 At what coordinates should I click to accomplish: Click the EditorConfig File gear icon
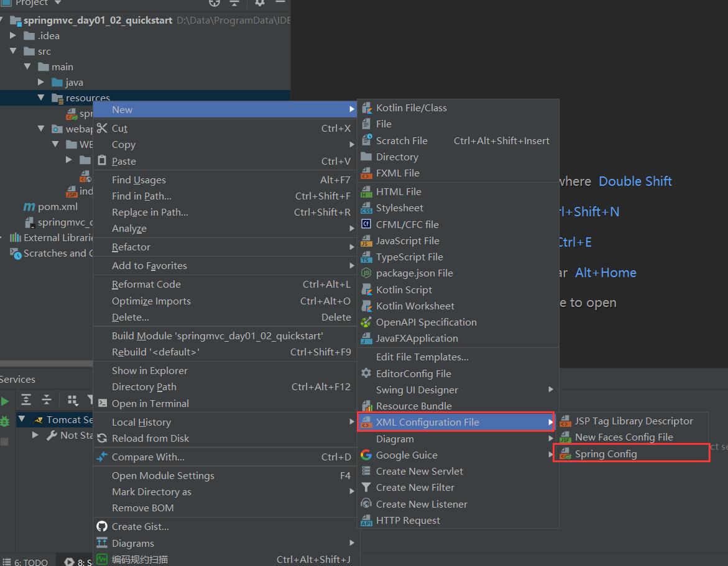[366, 373]
